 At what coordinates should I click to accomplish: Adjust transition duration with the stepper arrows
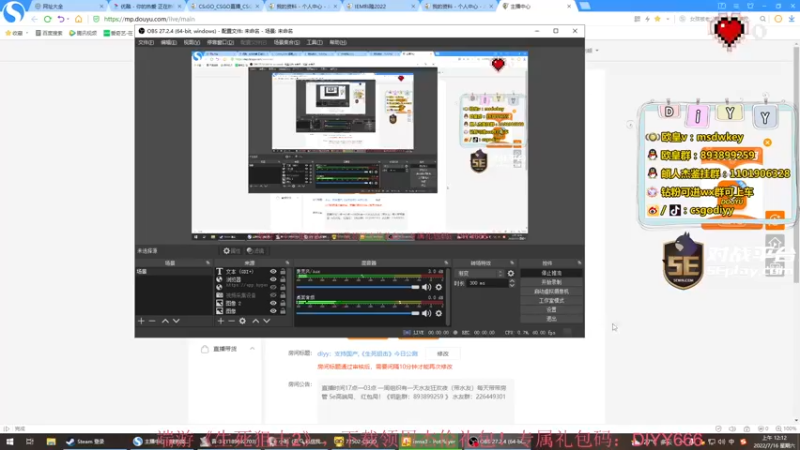tap(512, 283)
